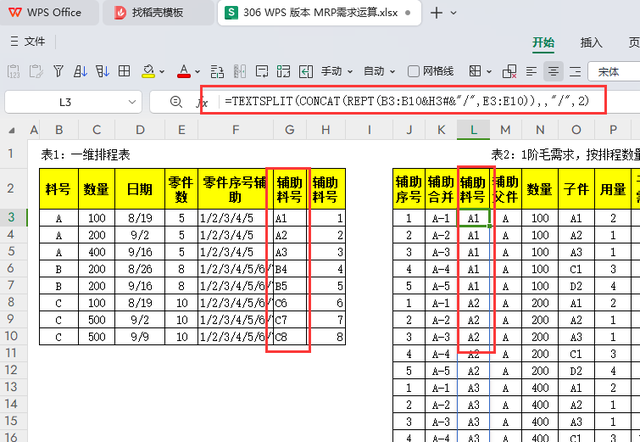Switch to the 开始 ribbon tab
640x442 pixels.
tap(543, 42)
